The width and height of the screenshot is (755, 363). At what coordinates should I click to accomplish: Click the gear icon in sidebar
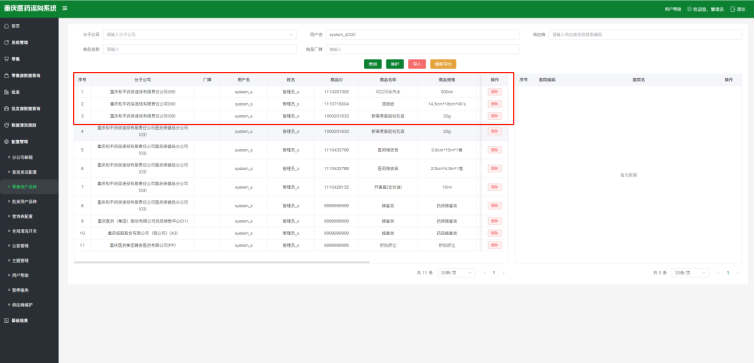tap(6, 142)
